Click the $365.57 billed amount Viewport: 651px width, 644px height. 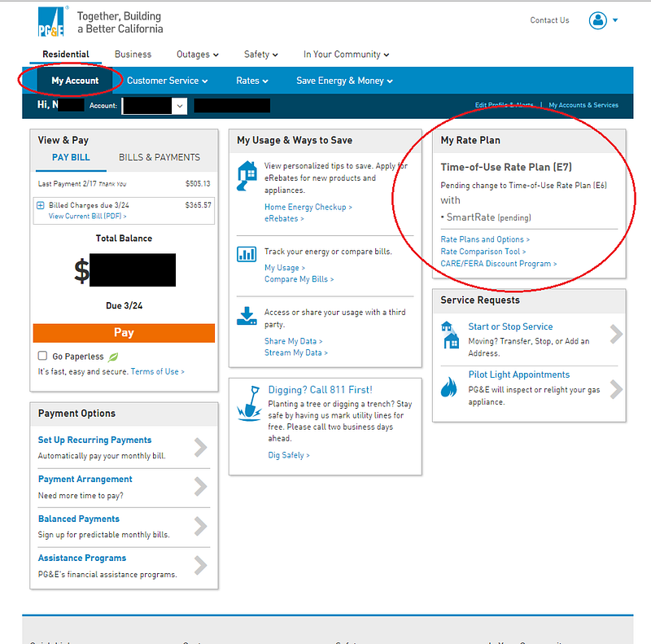tap(198, 205)
